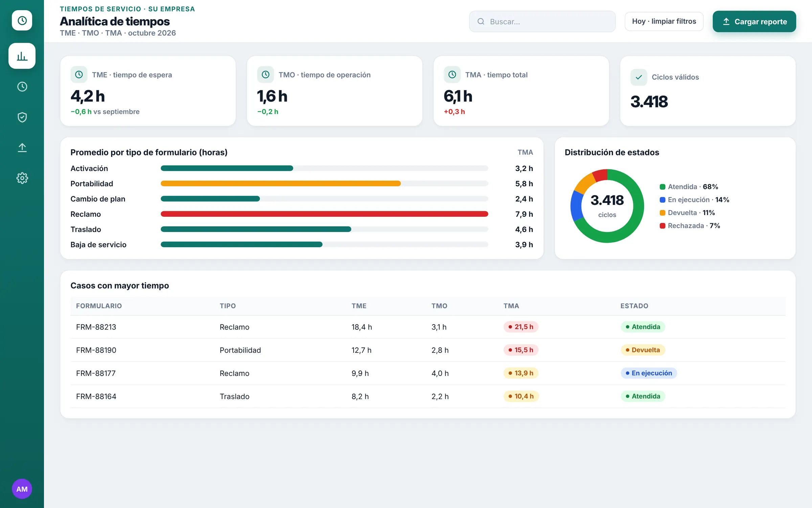Image resolution: width=812 pixels, height=508 pixels.
Task: Click the TMA column header
Action: click(511, 306)
